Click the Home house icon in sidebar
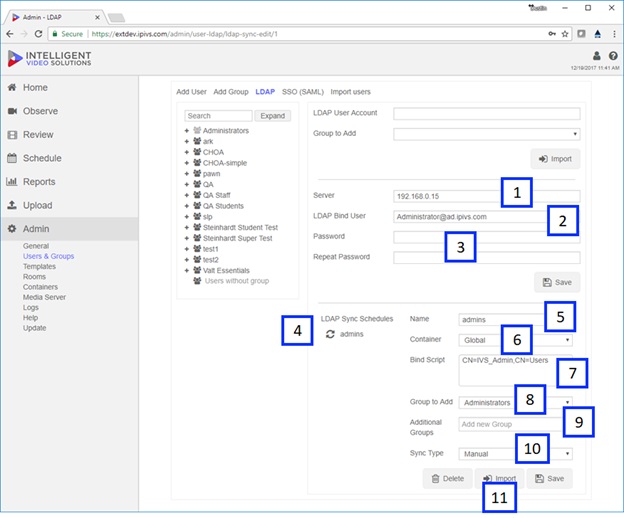 (x=12, y=87)
